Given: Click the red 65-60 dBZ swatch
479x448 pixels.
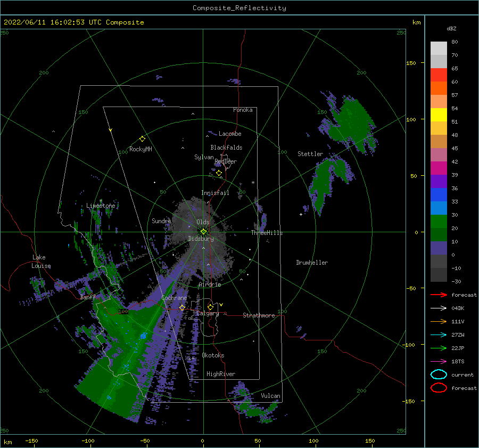Looking at the screenshot, I should point(439,75).
